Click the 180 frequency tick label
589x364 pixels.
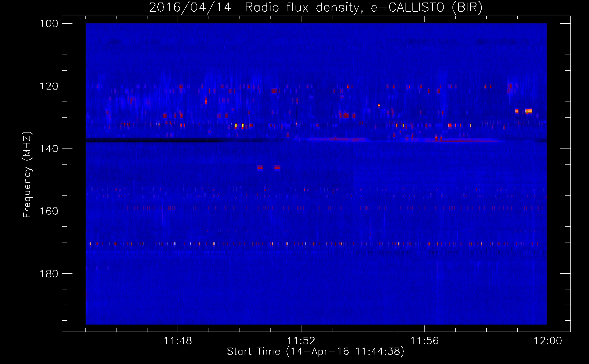click(49, 274)
